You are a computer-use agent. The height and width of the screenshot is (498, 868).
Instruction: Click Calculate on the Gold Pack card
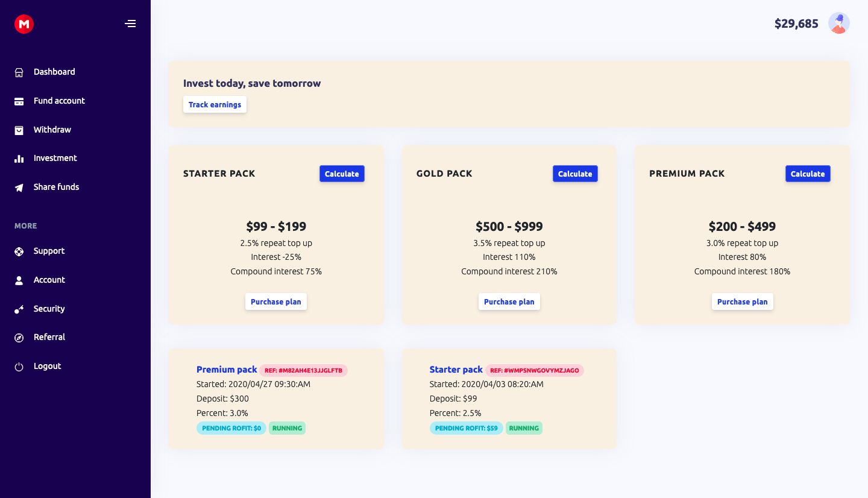pos(575,174)
